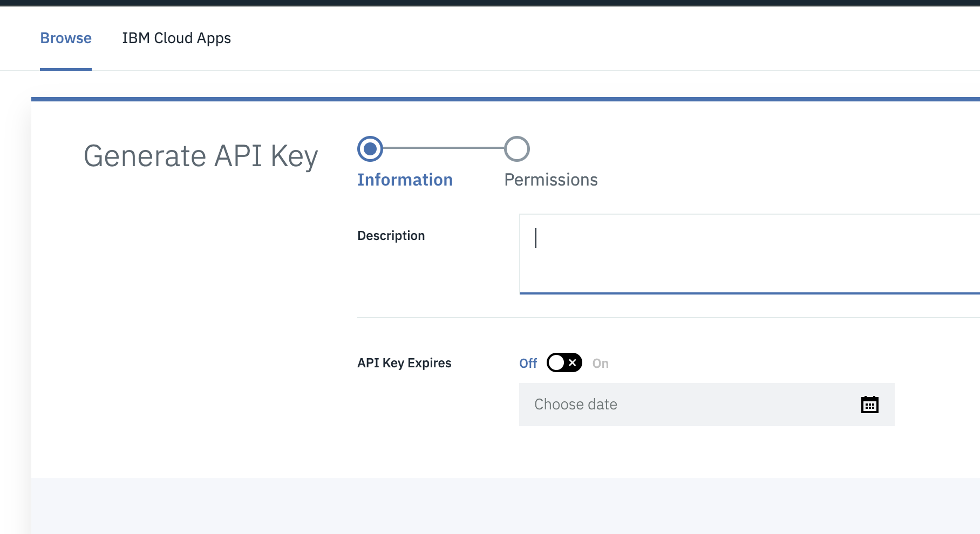Click the X mark inside the expiry switch
The height and width of the screenshot is (534, 980).
[573, 362]
